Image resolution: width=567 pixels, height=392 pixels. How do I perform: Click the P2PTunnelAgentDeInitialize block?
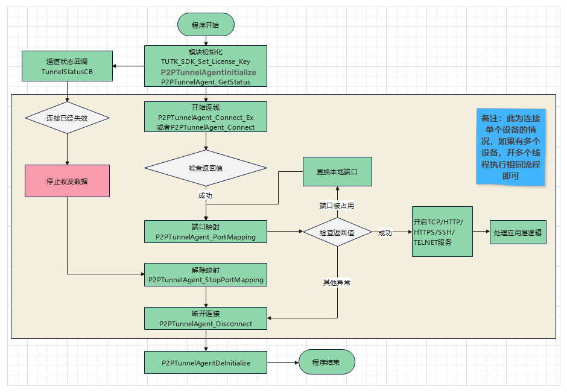tap(205, 362)
